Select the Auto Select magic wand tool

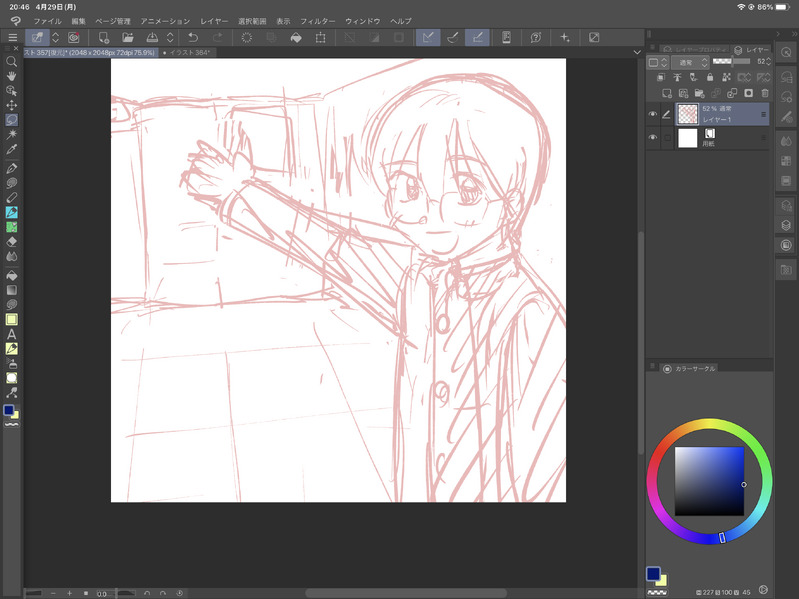point(11,134)
